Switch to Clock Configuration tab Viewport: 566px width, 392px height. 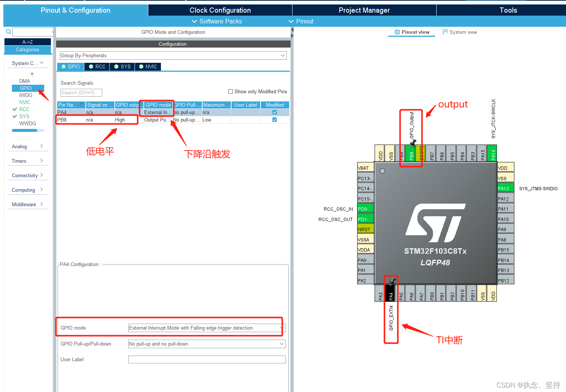pos(220,10)
